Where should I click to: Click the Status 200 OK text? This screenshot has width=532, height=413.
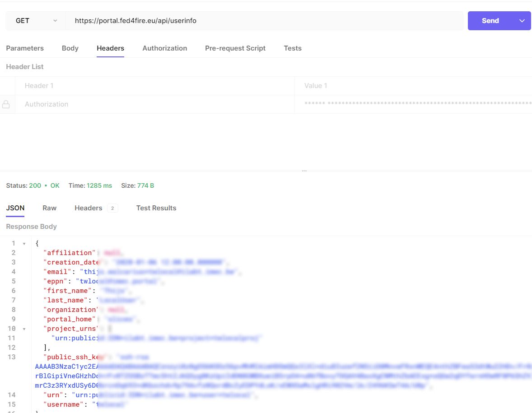33,186
